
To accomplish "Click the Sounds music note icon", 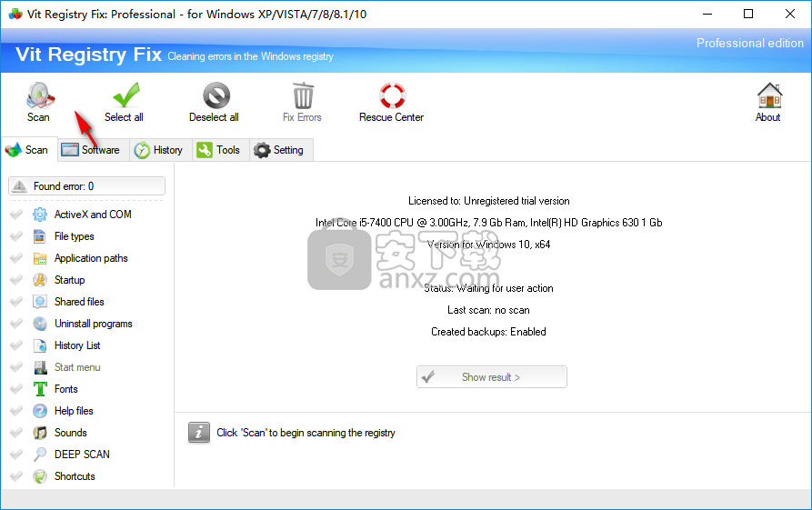I will [40, 433].
